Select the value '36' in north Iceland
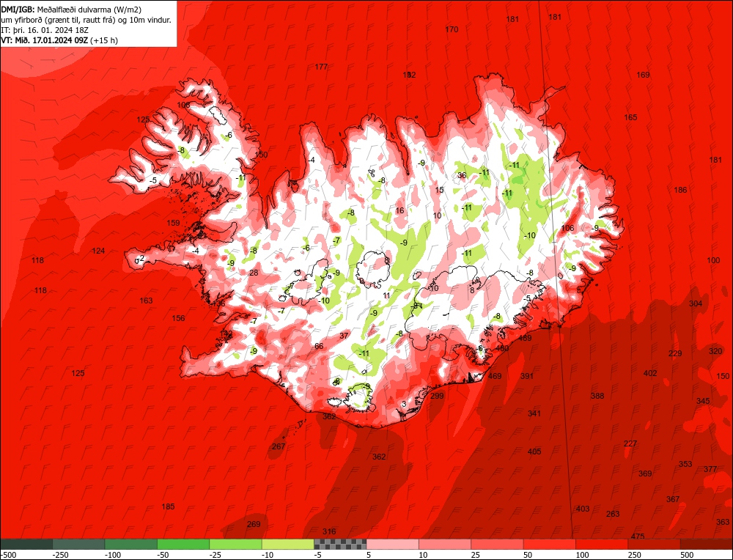This screenshot has width=733, height=560. coord(462,175)
